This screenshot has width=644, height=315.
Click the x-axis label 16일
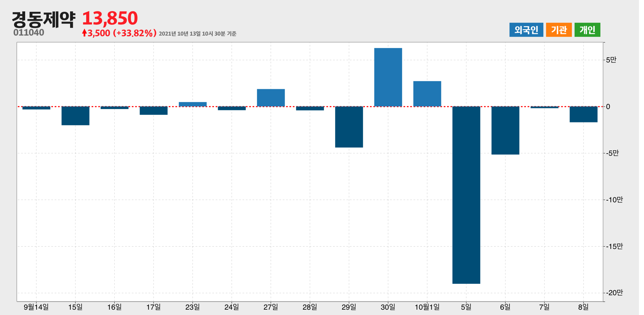pos(114,307)
